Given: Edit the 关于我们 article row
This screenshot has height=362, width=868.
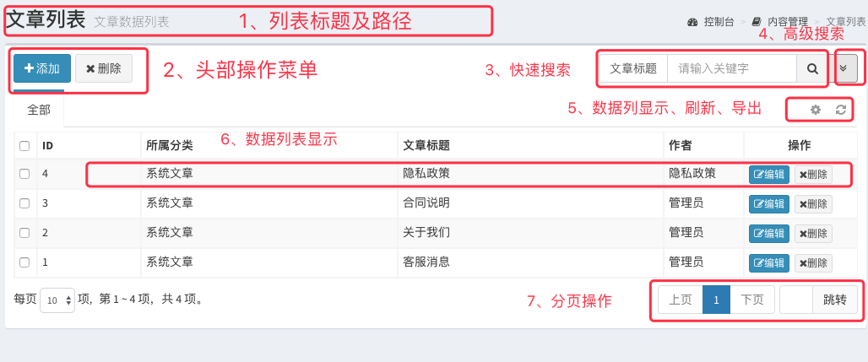Looking at the screenshot, I should [769, 233].
